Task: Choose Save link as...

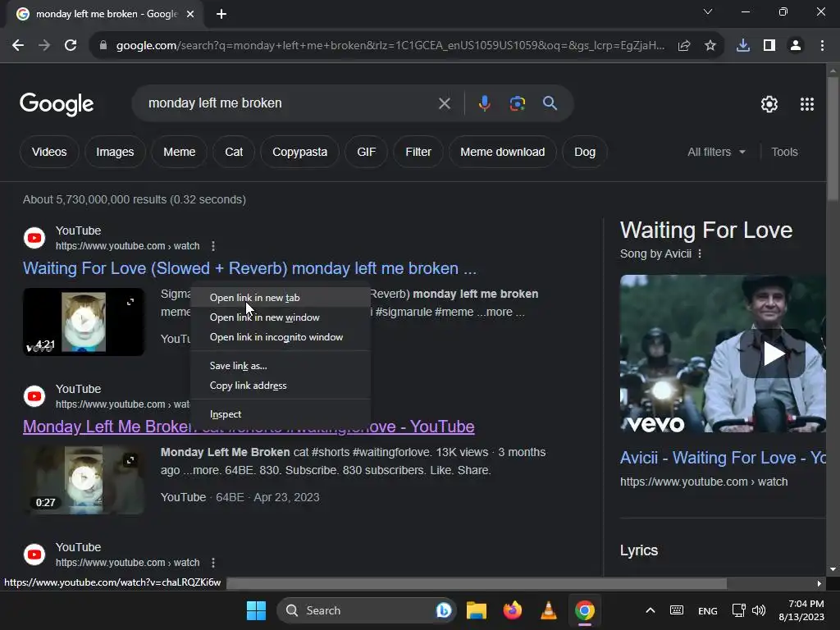Action: tap(281, 366)
